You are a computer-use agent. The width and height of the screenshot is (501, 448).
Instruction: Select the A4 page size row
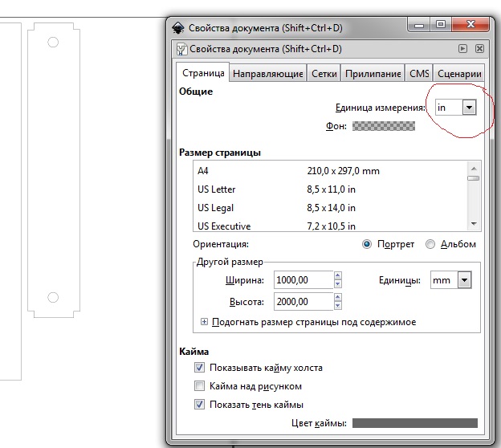tap(330, 171)
